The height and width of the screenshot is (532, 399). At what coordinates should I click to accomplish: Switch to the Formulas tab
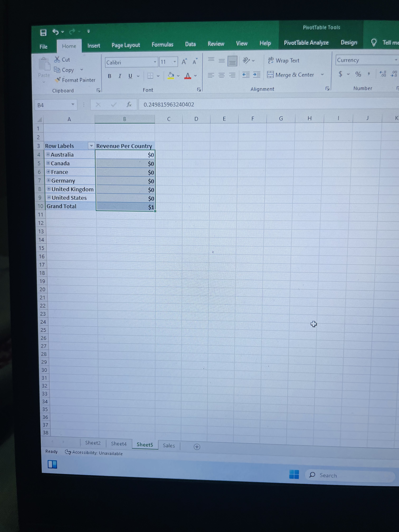click(x=162, y=45)
